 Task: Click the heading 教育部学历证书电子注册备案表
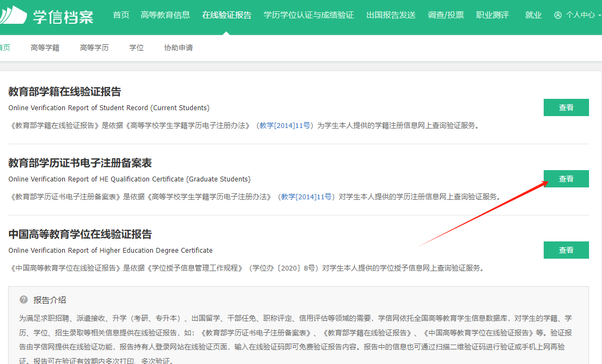80,163
